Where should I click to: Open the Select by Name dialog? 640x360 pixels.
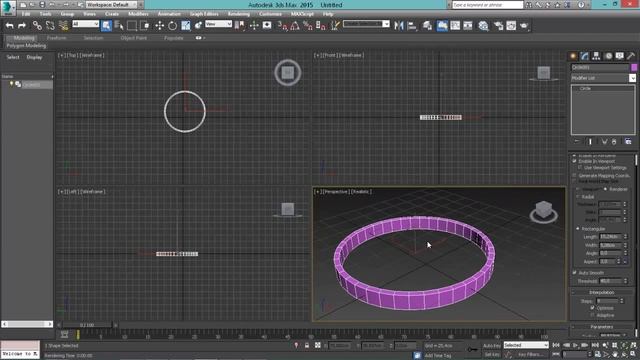(x=119, y=26)
